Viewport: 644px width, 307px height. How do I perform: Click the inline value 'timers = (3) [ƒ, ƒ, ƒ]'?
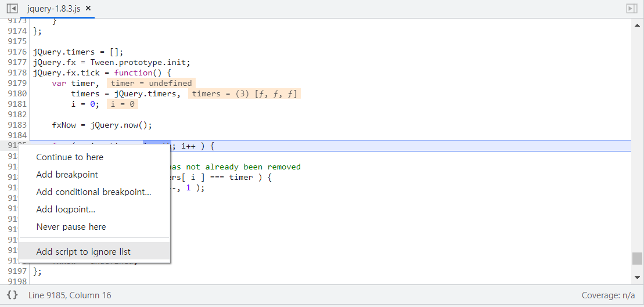point(244,93)
